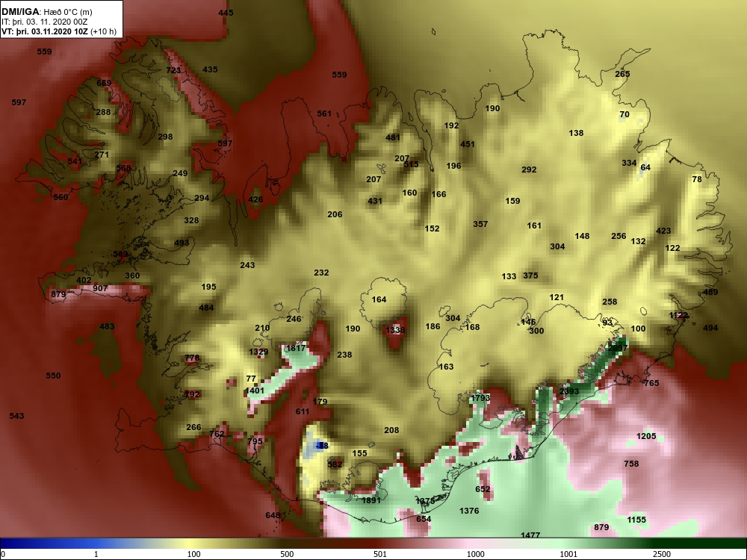
Task: Select the map value '375'
Action: tap(530, 276)
